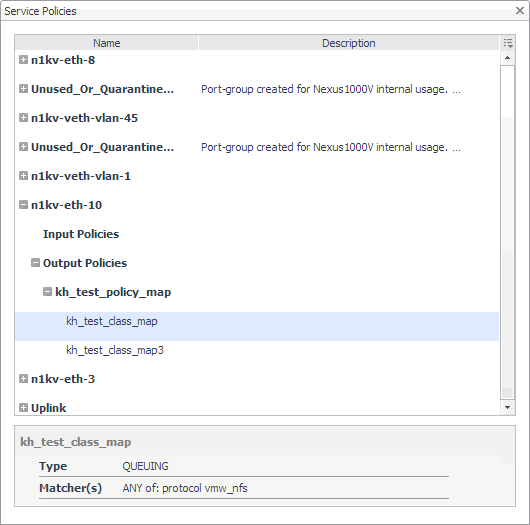Click the QUEUING type value
This screenshot has width=530, height=525.
tap(145, 466)
